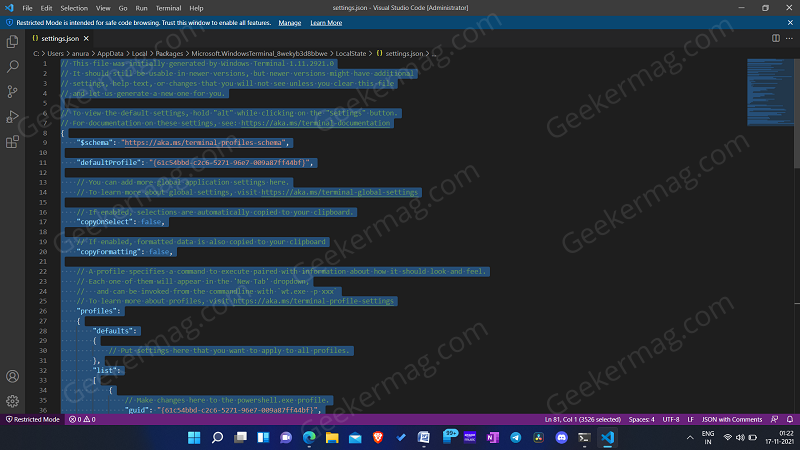Open the Help menu
800x450 pixels.
click(x=196, y=8)
